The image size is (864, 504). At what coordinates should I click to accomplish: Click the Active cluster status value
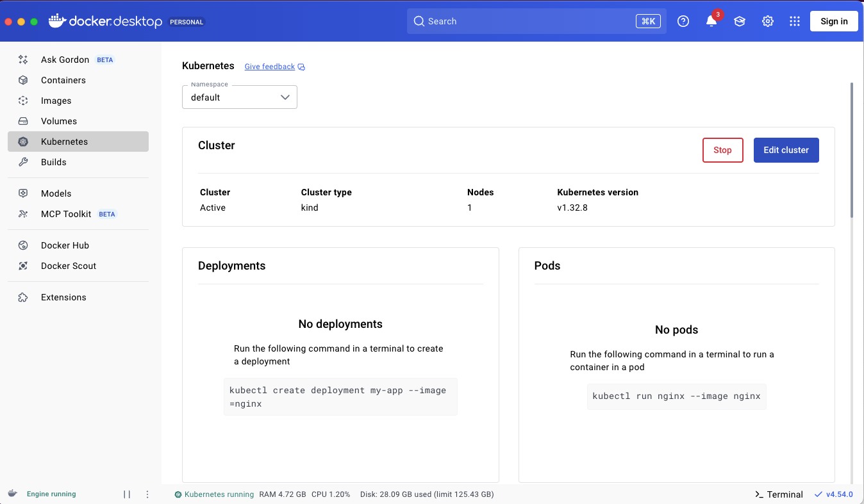(213, 207)
